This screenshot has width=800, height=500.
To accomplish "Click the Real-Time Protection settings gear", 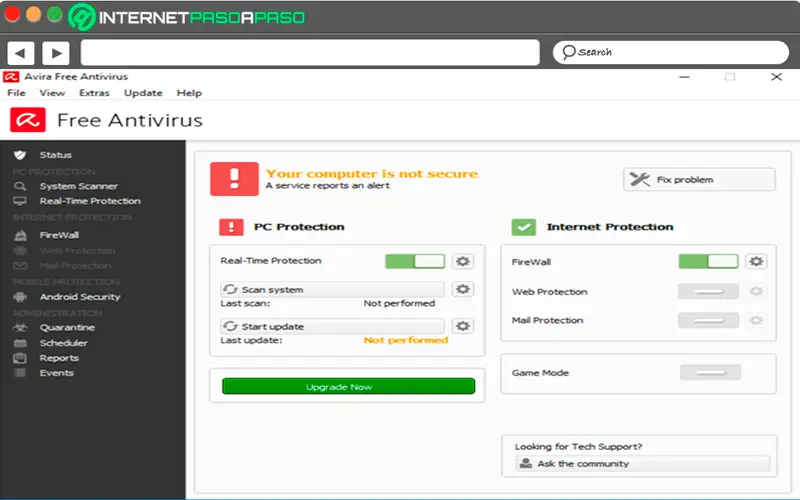I will (463, 261).
